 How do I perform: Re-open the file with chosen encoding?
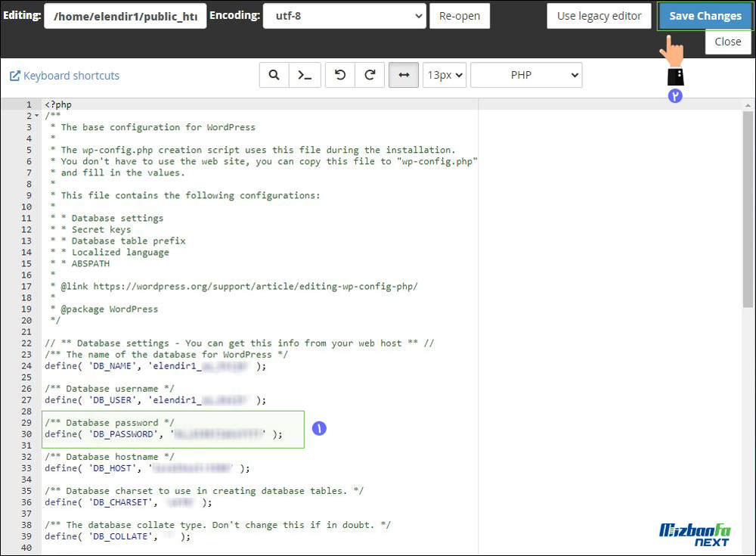click(460, 16)
